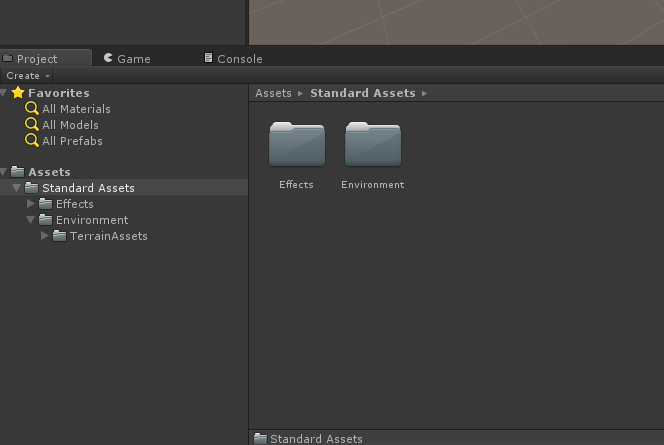Image resolution: width=664 pixels, height=445 pixels.
Task: Click the Game tab icon
Action: 108,58
